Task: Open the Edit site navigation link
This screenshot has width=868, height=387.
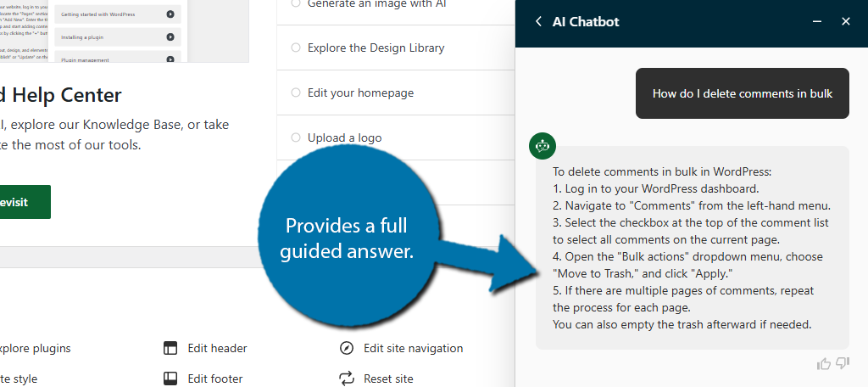Action: [413, 348]
